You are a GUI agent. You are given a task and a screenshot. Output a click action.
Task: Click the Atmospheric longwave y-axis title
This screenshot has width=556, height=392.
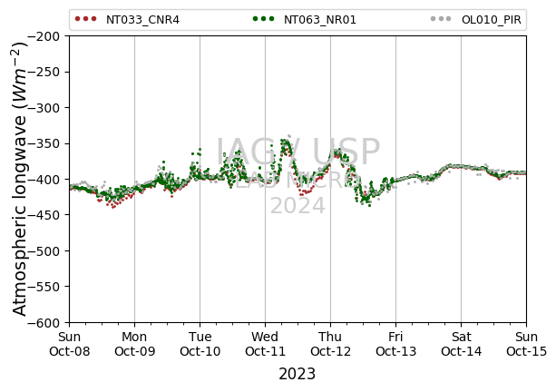[x=20, y=180]
